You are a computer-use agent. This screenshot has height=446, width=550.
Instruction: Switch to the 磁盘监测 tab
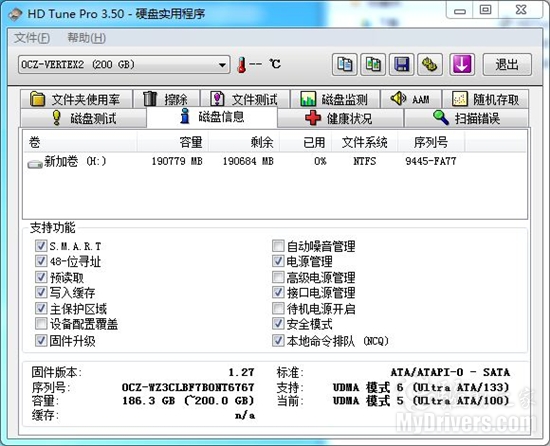[335, 99]
